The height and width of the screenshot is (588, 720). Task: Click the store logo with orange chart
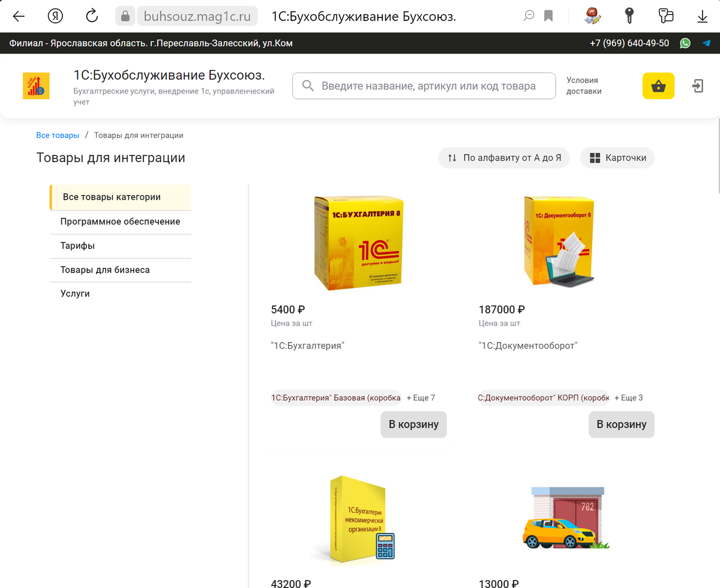point(36,86)
